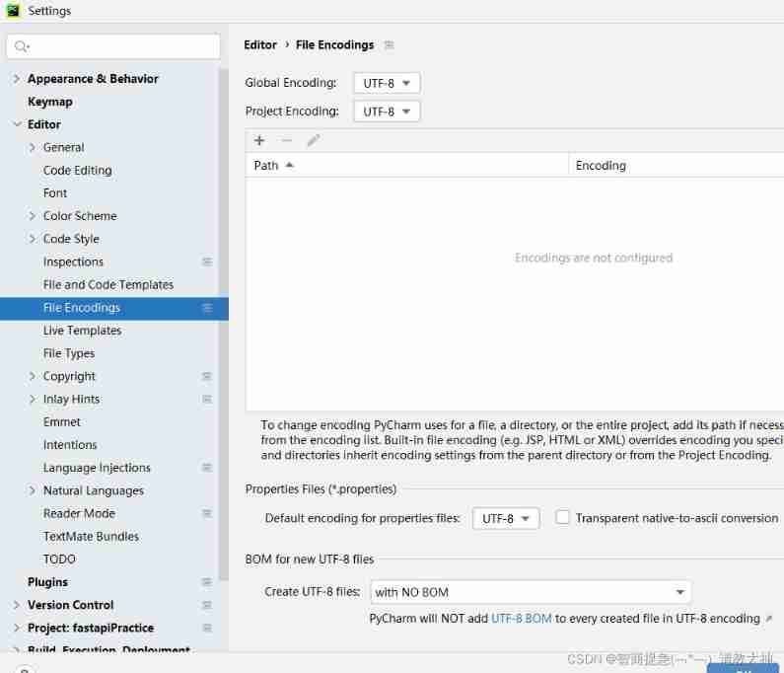
Task: Open Live Templates settings page
Action: [x=82, y=331]
